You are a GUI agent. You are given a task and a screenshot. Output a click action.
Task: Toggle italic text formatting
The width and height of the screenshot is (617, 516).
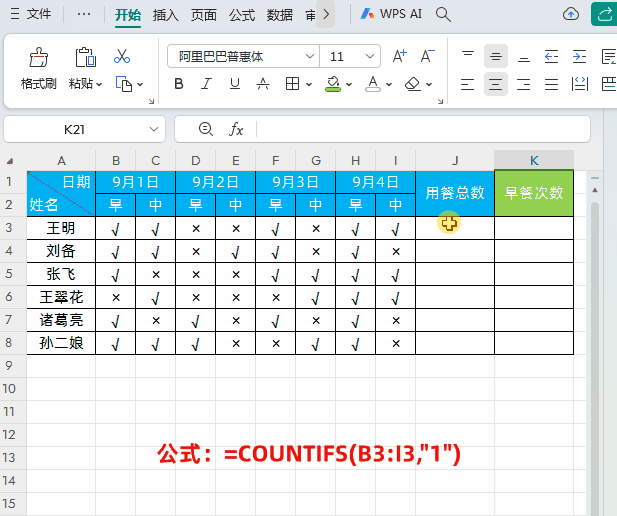(207, 84)
